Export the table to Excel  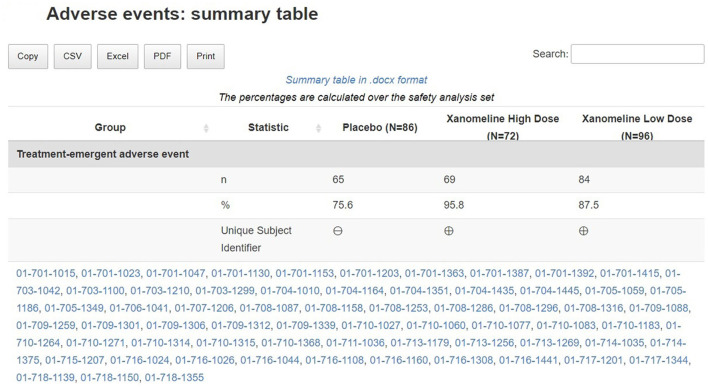[117, 56]
